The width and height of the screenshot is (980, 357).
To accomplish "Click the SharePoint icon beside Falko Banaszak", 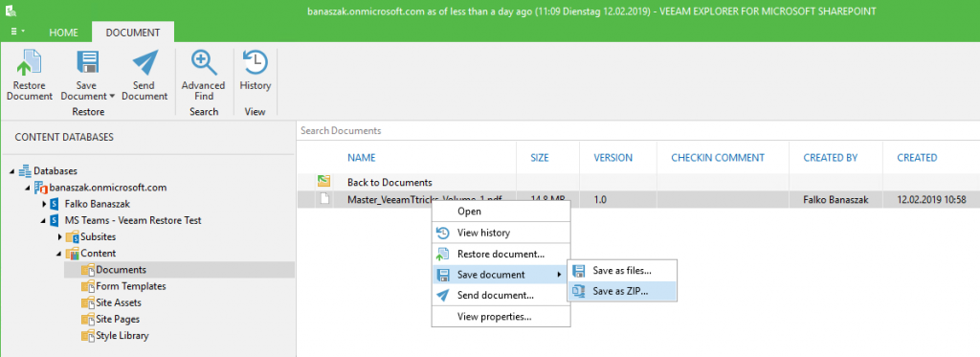I will tap(55, 204).
